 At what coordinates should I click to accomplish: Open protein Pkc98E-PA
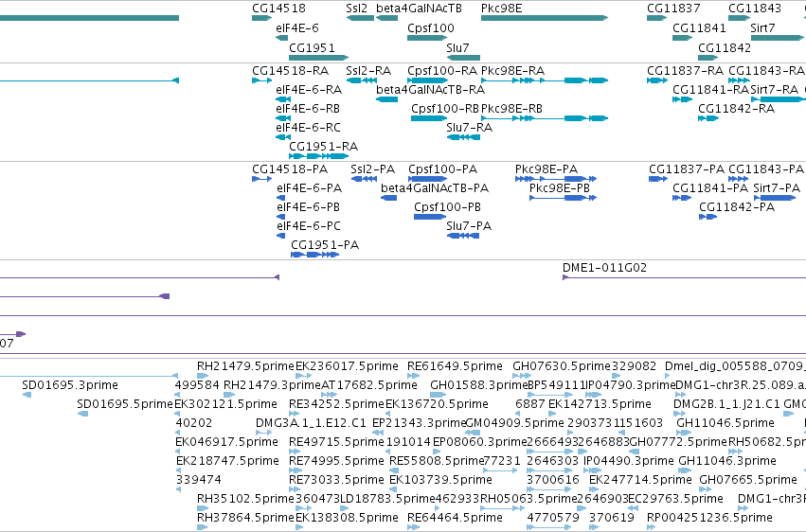(x=546, y=168)
